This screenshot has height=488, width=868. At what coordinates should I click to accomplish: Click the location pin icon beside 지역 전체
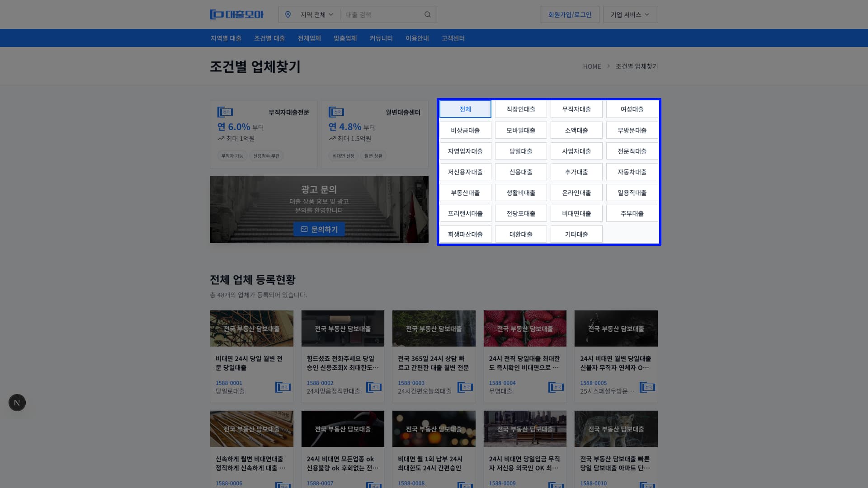pos(288,14)
